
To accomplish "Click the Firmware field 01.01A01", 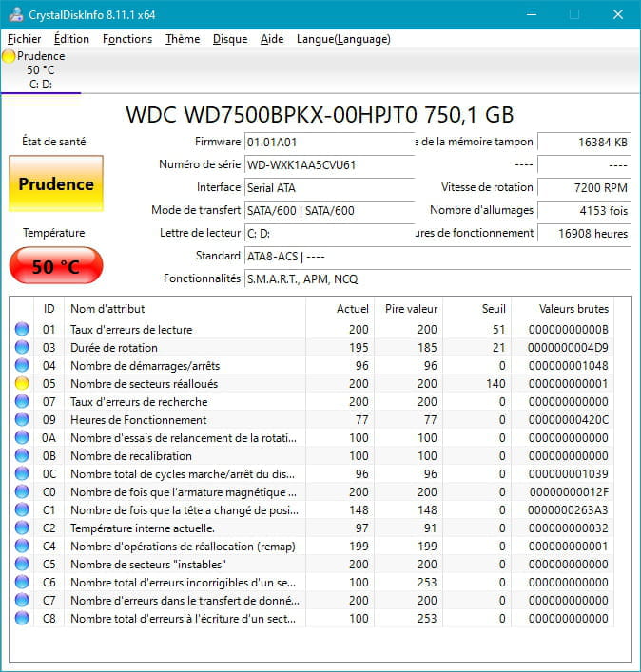I will (x=329, y=142).
